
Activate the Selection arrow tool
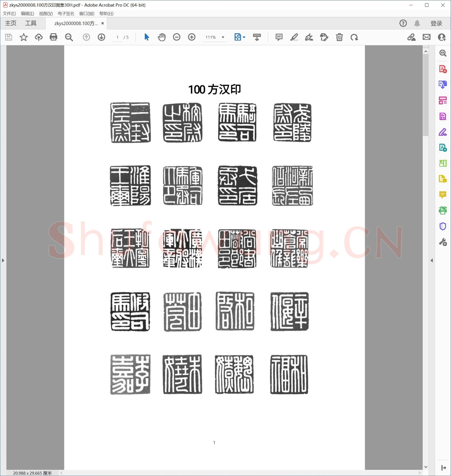(146, 37)
